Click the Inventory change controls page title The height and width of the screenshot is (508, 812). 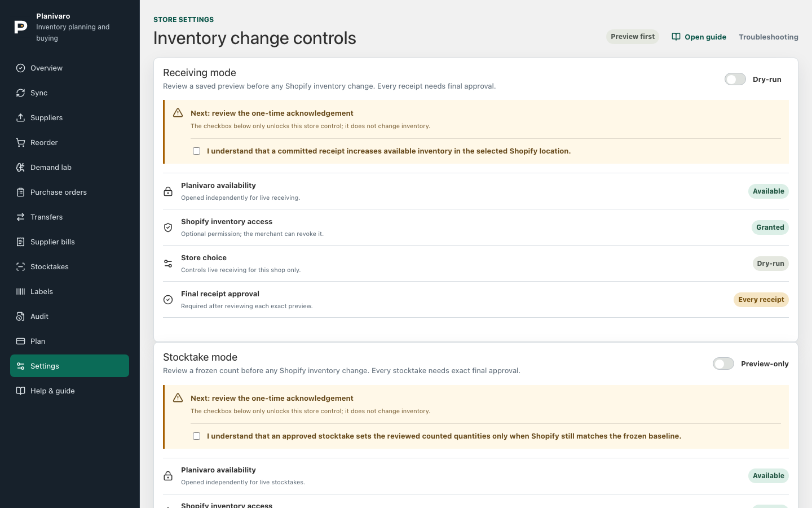click(255, 38)
